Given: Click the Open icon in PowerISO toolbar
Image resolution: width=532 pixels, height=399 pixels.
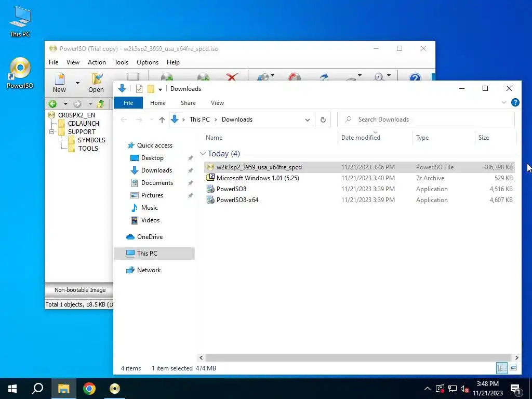Looking at the screenshot, I should coord(96,79).
